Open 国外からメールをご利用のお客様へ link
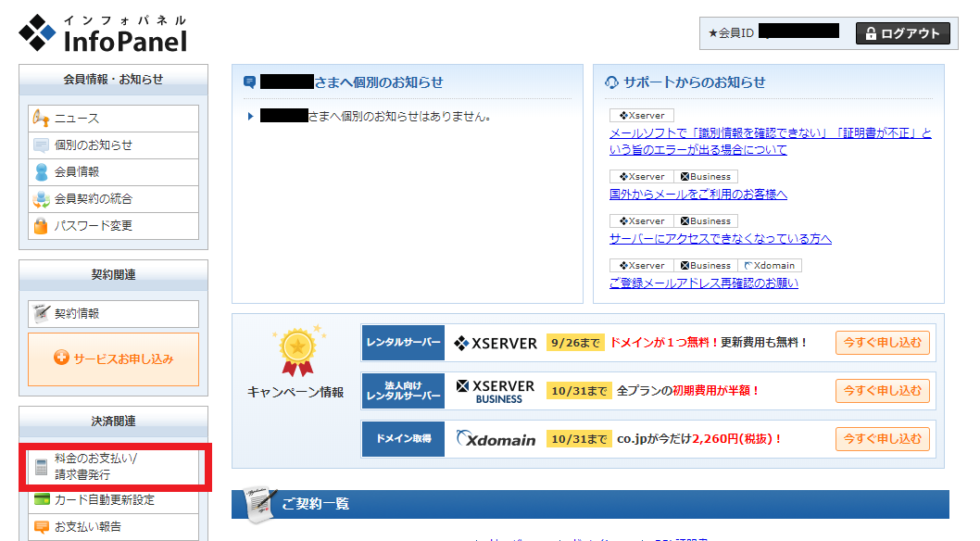 tap(697, 195)
